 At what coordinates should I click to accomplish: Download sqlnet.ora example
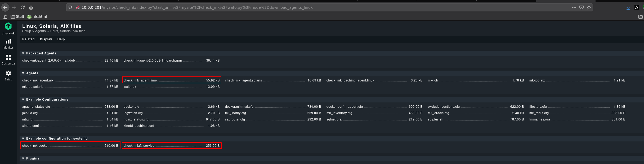coord(334,119)
